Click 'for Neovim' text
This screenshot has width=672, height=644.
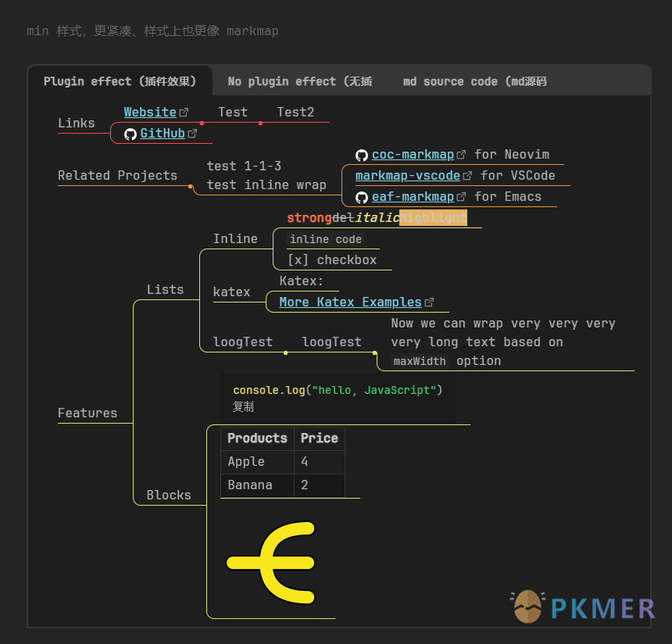[512, 154]
